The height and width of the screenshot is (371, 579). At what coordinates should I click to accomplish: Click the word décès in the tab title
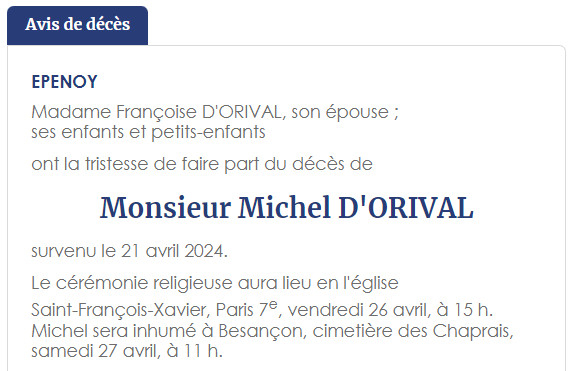pyautogui.click(x=107, y=24)
